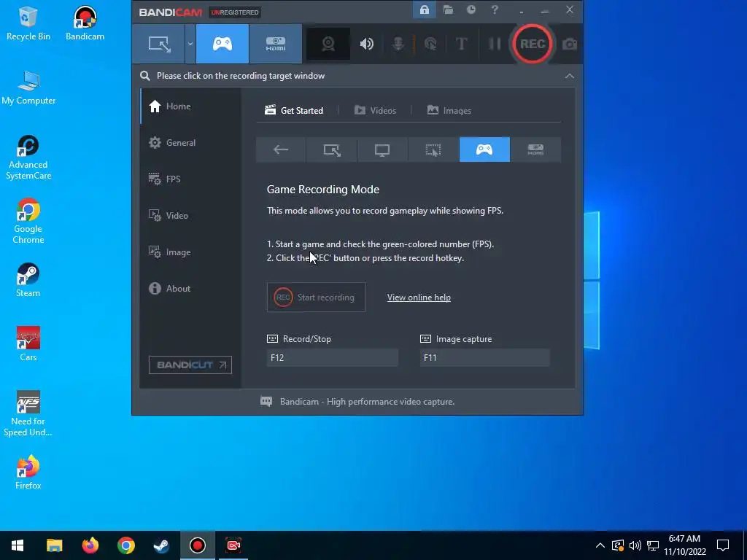Select HDMI device recording mode in top toolbar

click(x=275, y=44)
